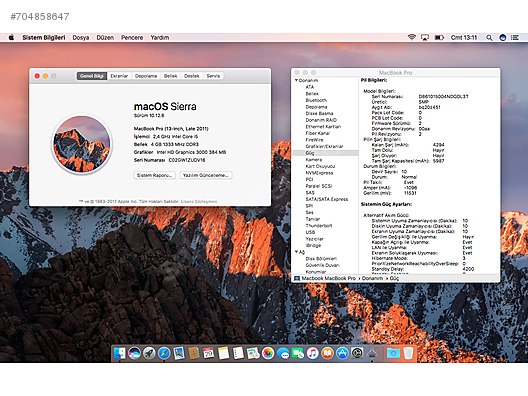The image size is (528, 396).
Task: Click the Yazılım Güncelleme... button
Action: click(206, 175)
